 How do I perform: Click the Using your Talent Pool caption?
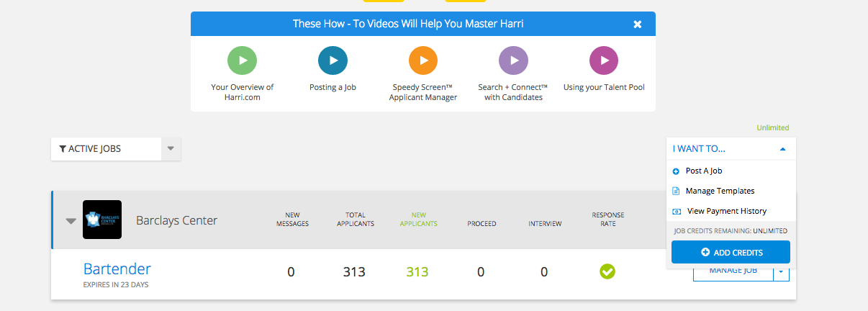[x=604, y=87]
